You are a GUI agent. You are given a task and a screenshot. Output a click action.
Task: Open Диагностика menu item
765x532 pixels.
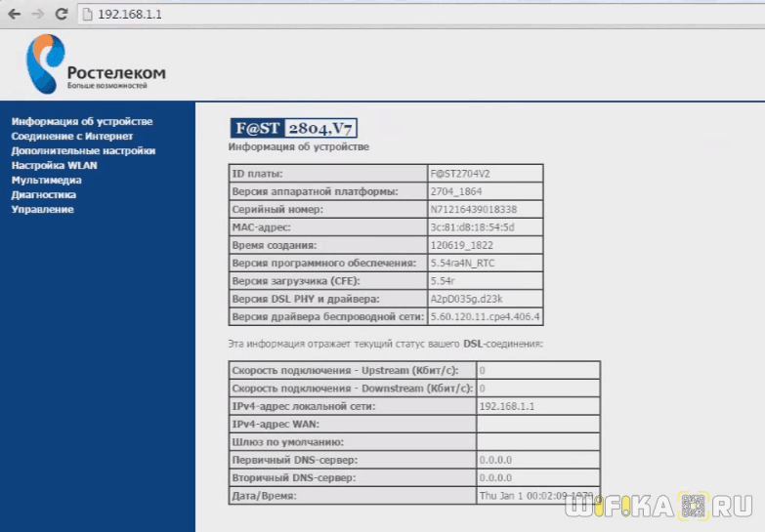[x=43, y=194]
